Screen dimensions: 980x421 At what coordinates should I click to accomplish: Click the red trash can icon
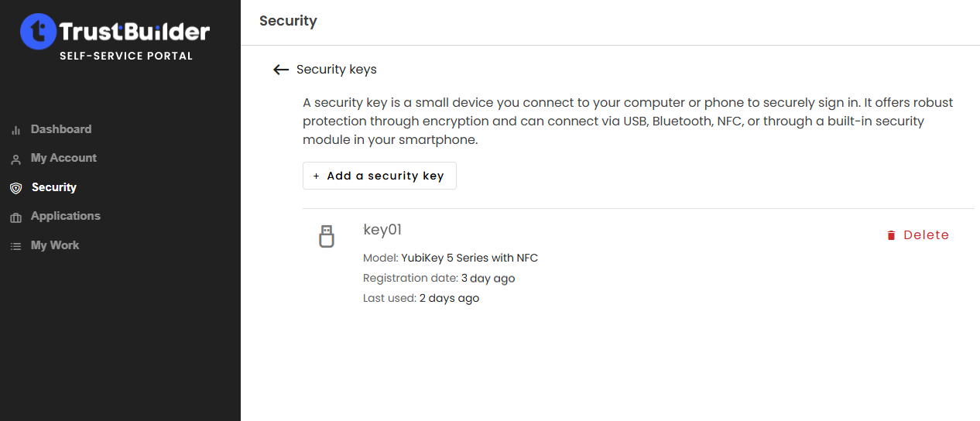coord(891,235)
